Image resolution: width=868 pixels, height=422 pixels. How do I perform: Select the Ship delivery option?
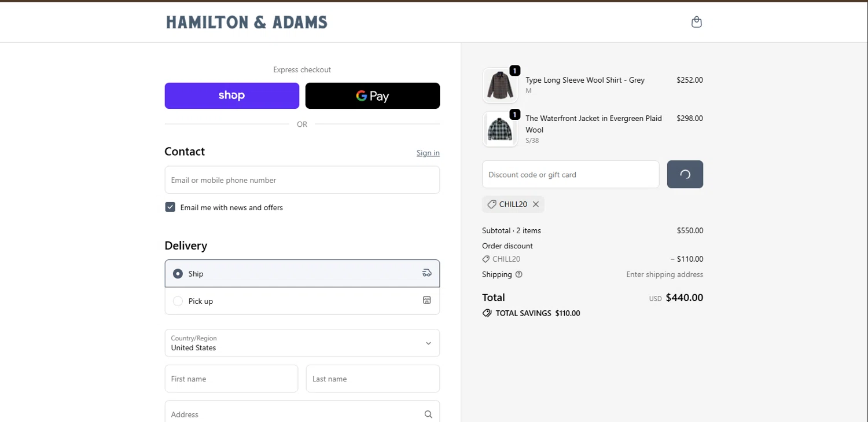pyautogui.click(x=302, y=273)
